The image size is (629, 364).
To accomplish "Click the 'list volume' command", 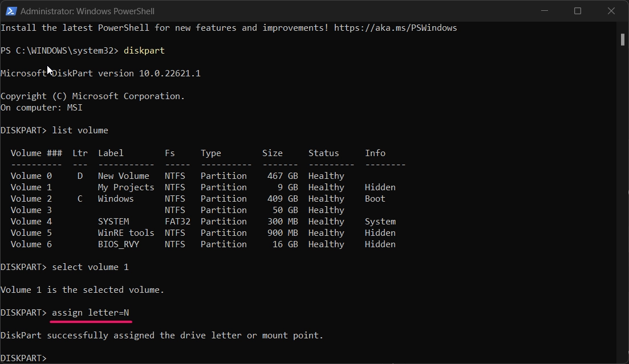I will pos(80,130).
